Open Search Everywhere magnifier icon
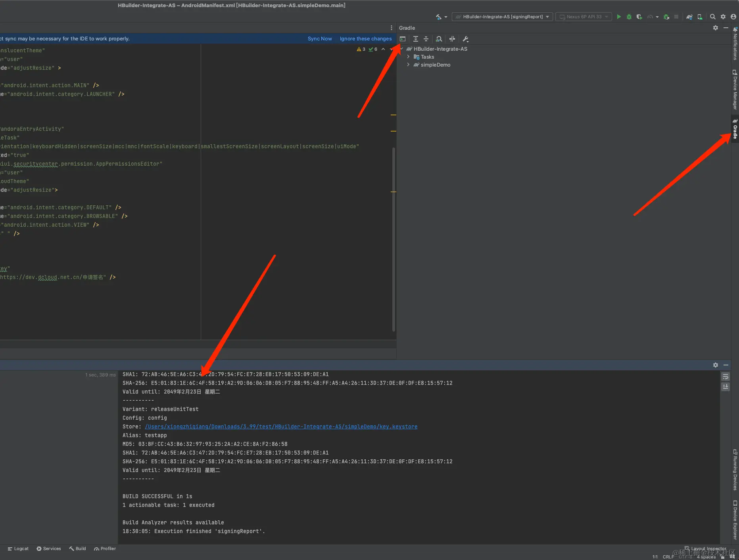This screenshot has width=739, height=560. (713, 17)
